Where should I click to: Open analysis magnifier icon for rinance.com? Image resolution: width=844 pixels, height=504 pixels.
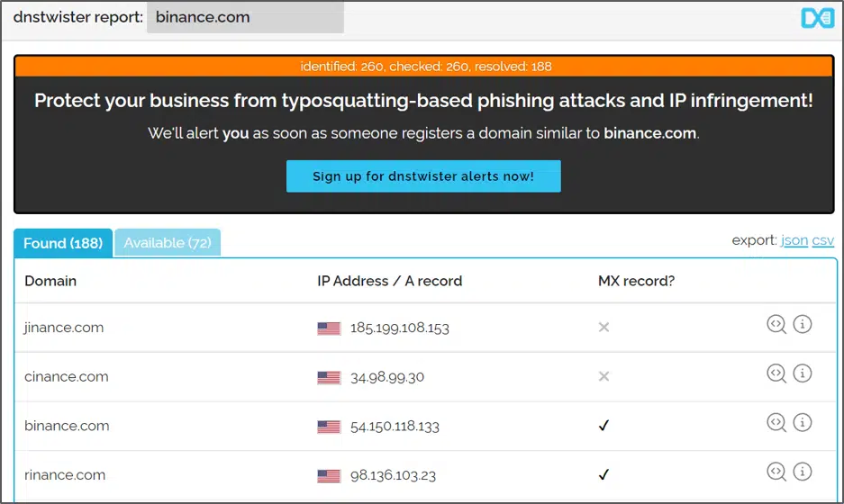coord(776,472)
